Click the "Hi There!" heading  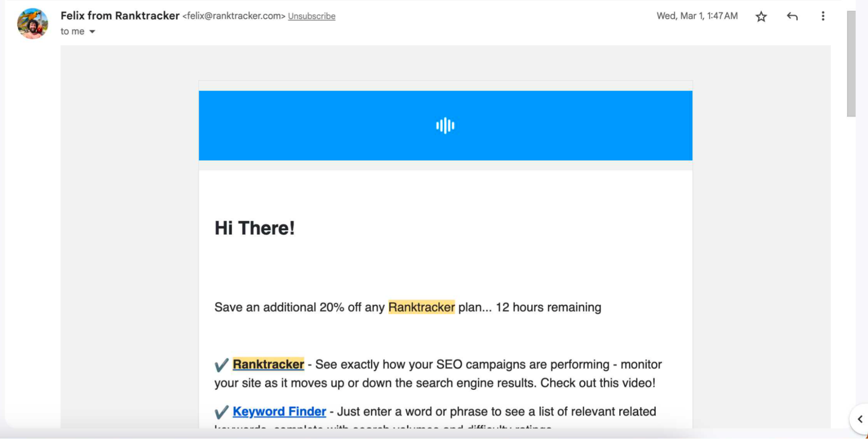pyautogui.click(x=254, y=228)
